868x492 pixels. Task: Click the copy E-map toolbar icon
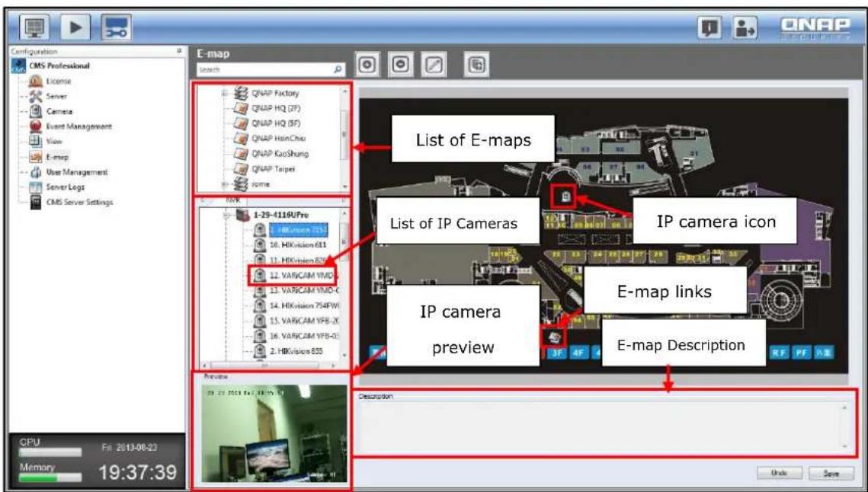476,65
